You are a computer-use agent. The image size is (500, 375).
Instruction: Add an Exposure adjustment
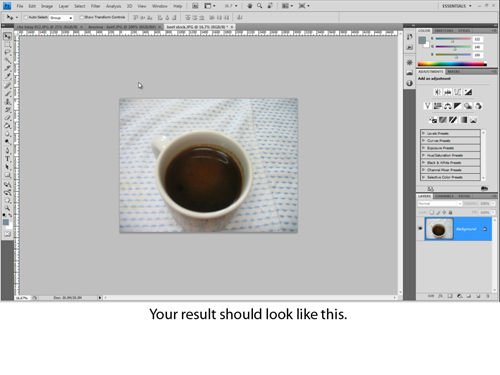pos(468,92)
